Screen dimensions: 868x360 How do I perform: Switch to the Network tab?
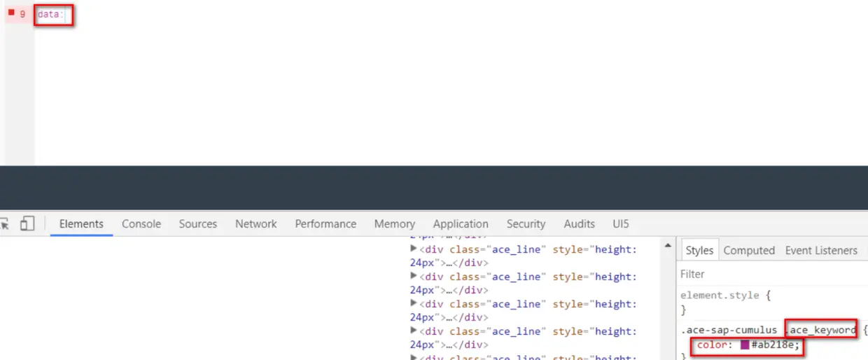[256, 224]
